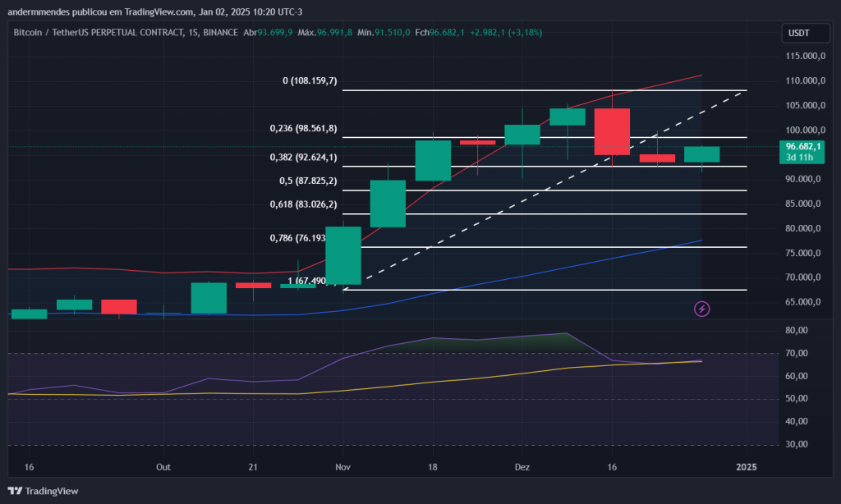
Task: Click the purple lightning bolt event icon
Action: (x=701, y=309)
